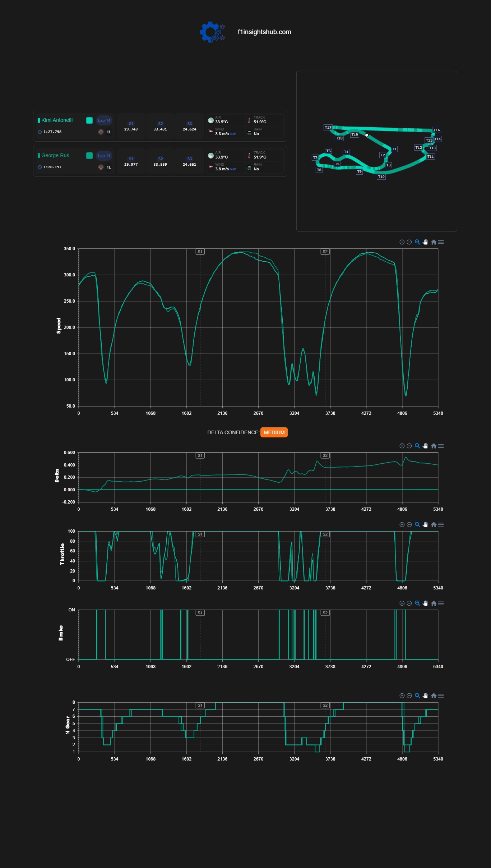Click the S1 sector marker on Delta chart
The height and width of the screenshot is (868, 491).
pyautogui.click(x=200, y=455)
